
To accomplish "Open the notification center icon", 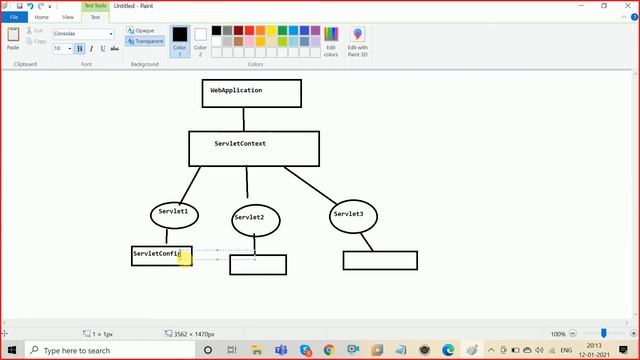I will coord(623,350).
